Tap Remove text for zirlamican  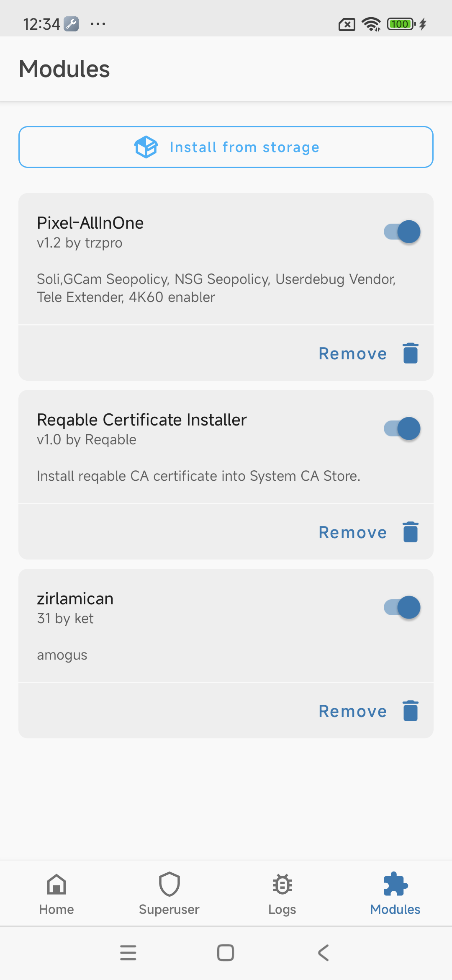(352, 712)
